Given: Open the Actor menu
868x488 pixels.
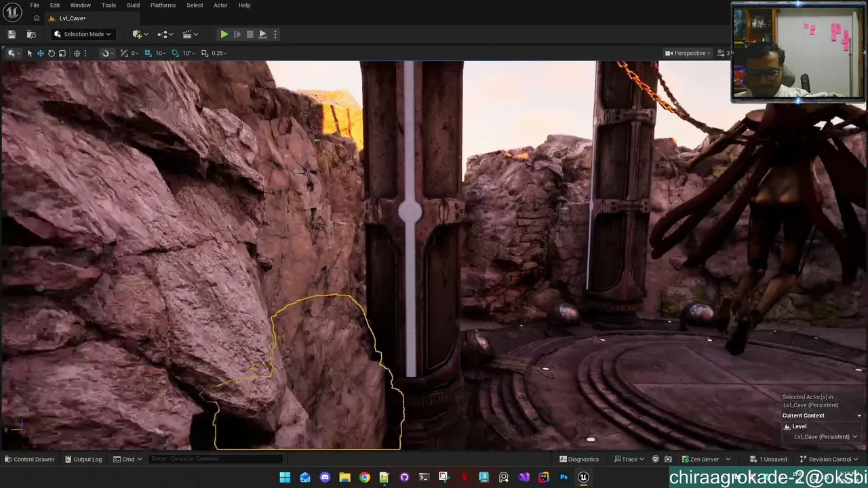Looking at the screenshot, I should pyautogui.click(x=220, y=5).
